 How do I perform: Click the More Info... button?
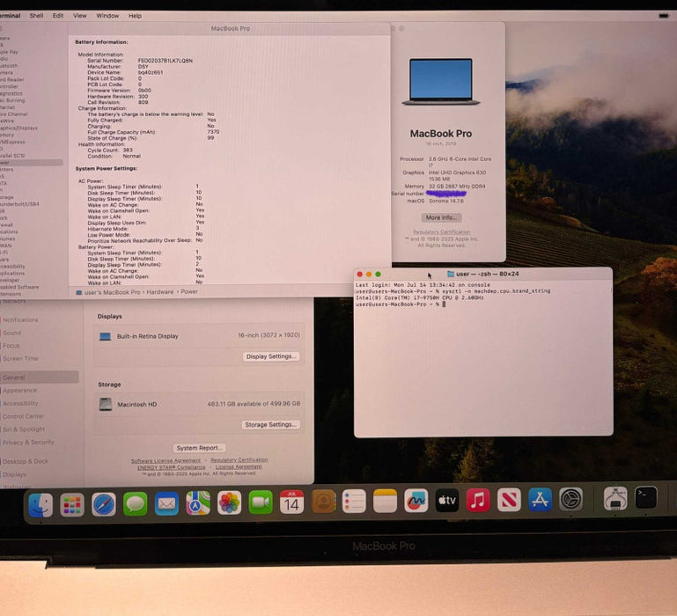tap(441, 217)
